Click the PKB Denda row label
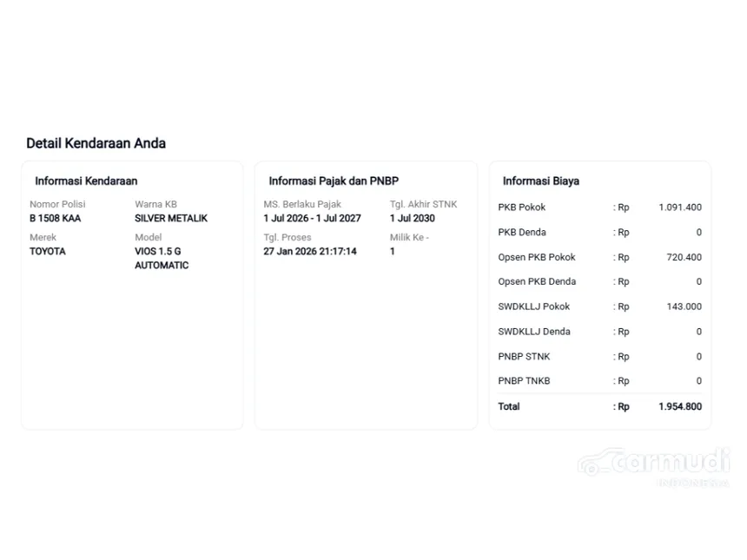Viewport: 747px width, 560px height. [x=522, y=233]
